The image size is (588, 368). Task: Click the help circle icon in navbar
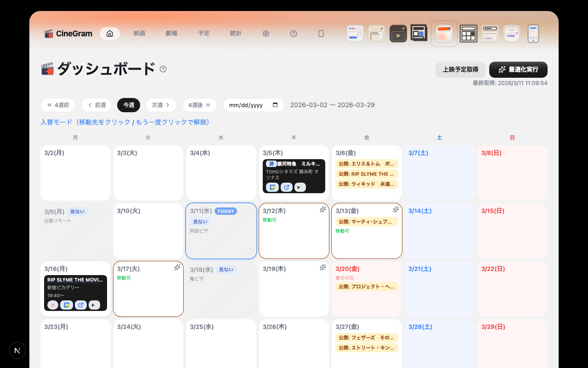point(294,34)
